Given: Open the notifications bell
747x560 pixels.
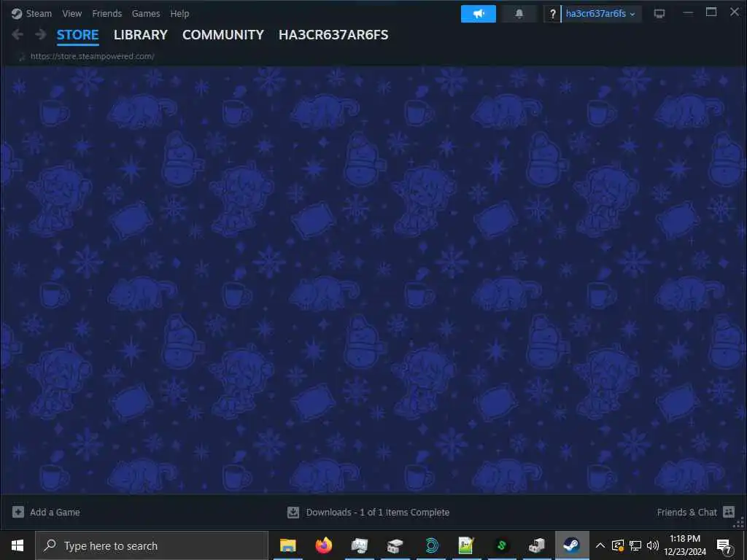Looking at the screenshot, I should (519, 14).
